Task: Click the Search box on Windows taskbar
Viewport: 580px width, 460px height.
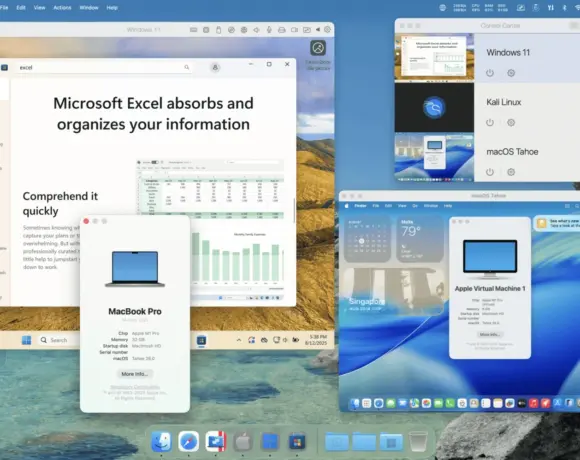Action: click(58, 340)
